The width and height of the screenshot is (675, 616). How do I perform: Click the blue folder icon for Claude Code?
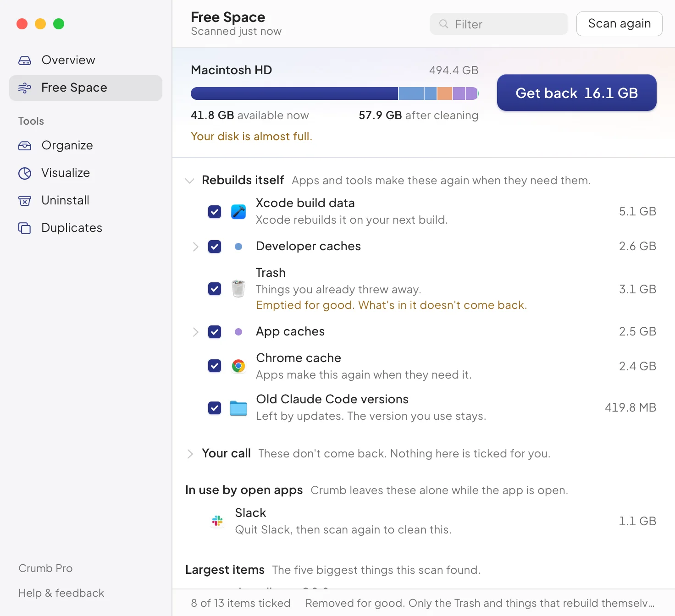pos(238,408)
